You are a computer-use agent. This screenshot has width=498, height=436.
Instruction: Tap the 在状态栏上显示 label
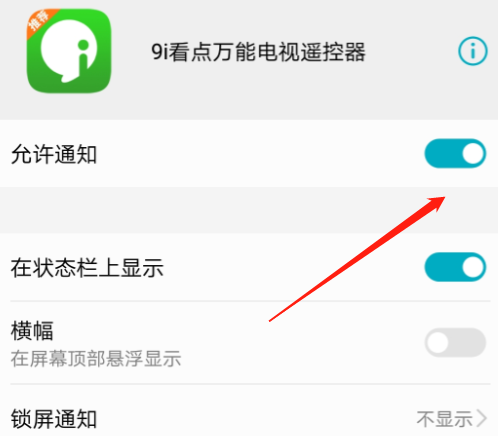(87, 268)
